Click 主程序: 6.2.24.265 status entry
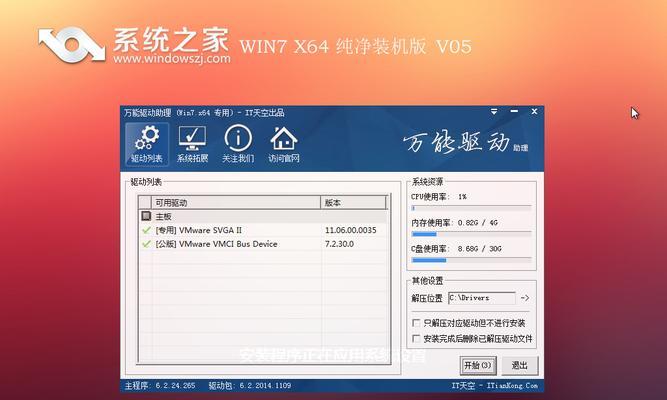 click(x=160, y=386)
